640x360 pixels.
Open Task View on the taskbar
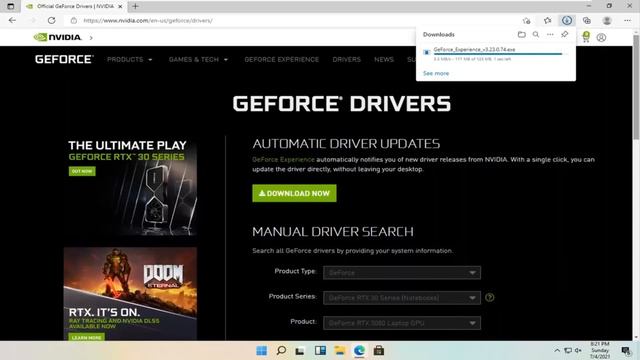pyautogui.click(x=300, y=351)
